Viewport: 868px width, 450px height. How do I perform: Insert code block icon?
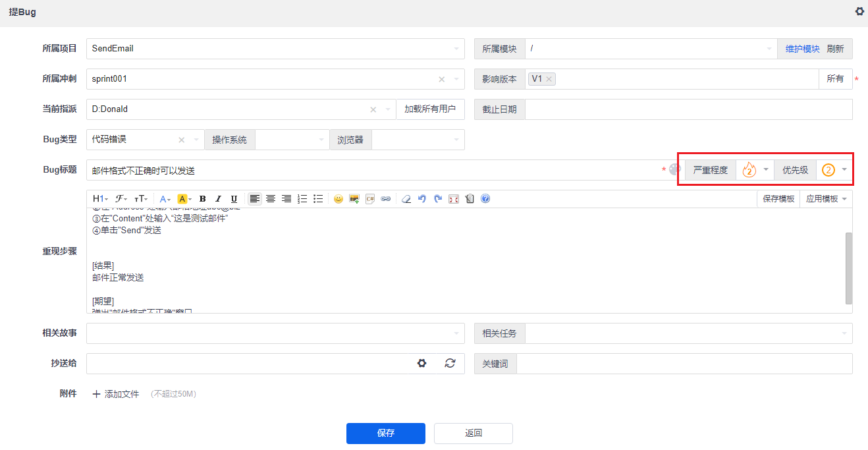pos(370,198)
